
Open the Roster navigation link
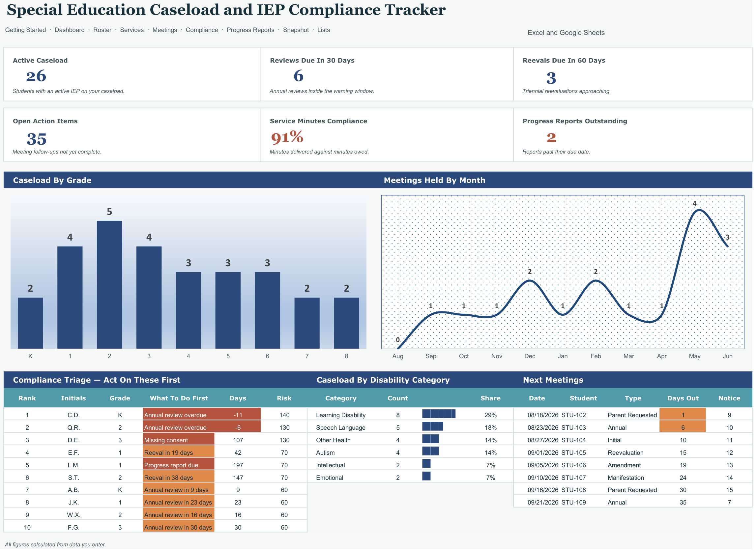102,30
